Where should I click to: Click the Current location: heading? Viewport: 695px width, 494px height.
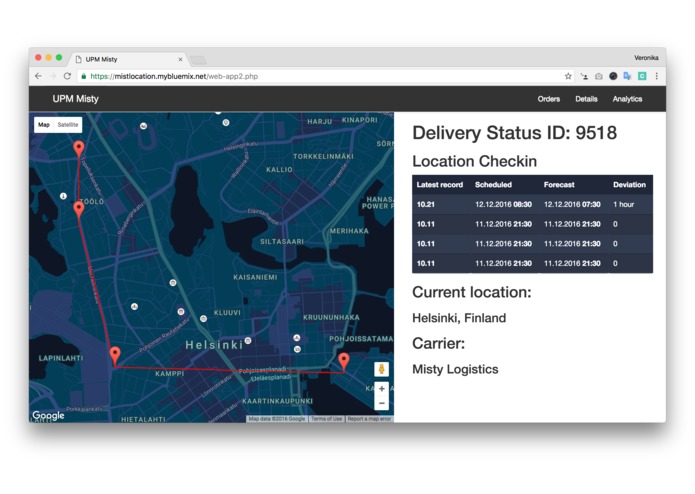point(472,292)
